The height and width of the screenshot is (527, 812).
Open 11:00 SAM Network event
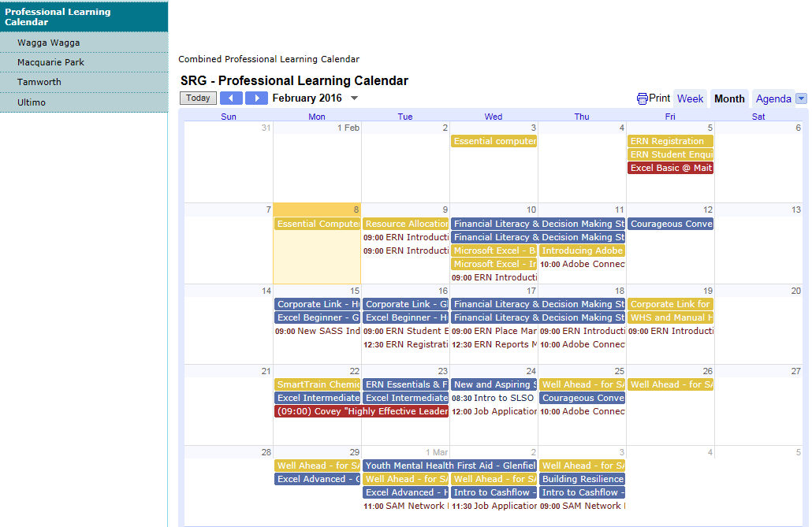(405, 506)
